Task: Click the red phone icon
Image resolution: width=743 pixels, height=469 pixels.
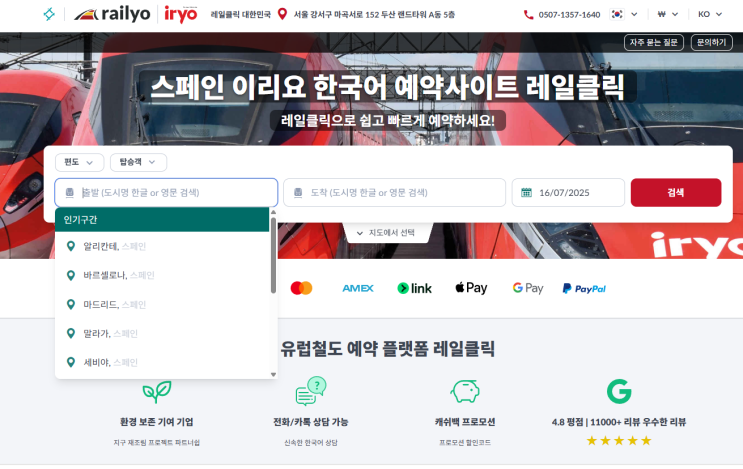Action: pyautogui.click(x=528, y=15)
